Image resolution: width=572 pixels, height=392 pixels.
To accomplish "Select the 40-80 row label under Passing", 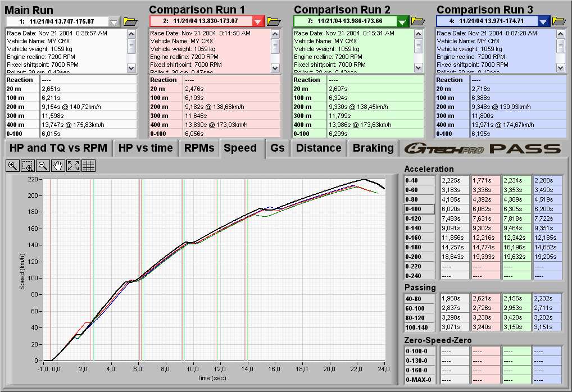I will pyautogui.click(x=419, y=298).
